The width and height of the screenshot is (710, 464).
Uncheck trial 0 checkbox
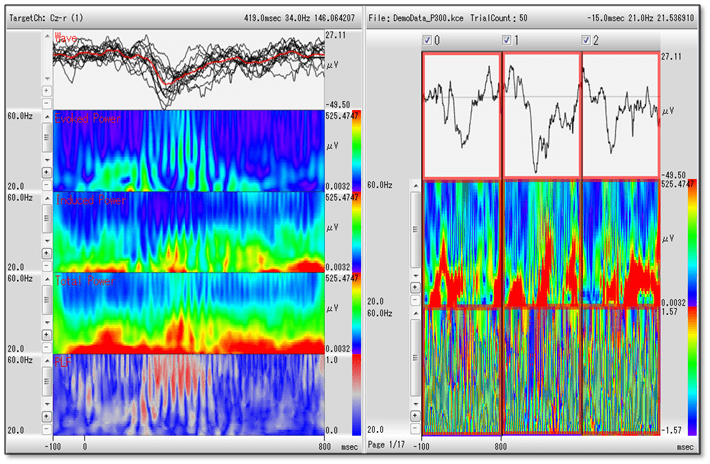(x=429, y=41)
